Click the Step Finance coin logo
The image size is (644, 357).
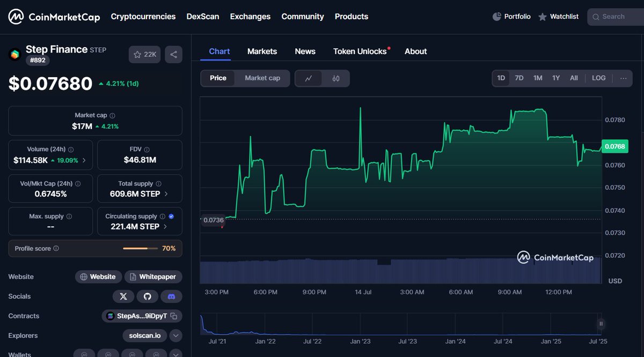tap(14, 54)
